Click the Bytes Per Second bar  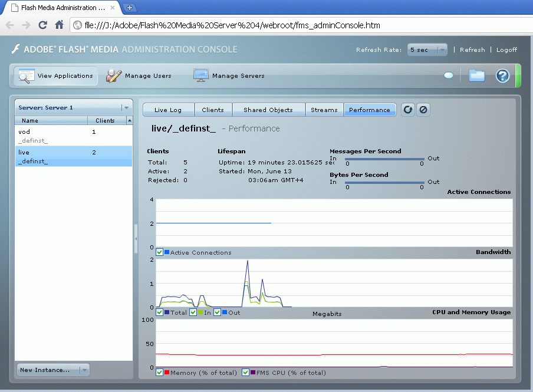[384, 183]
